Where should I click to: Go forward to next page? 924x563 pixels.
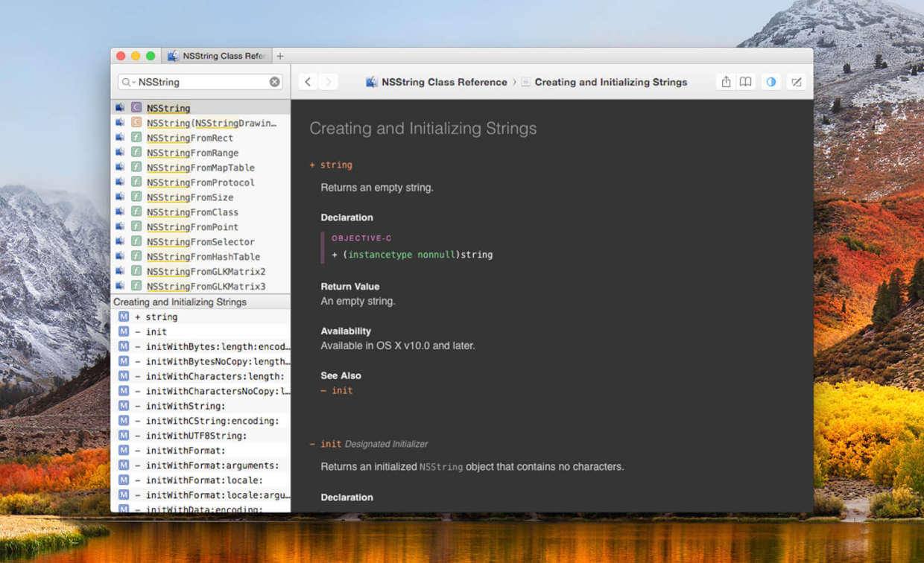point(328,82)
